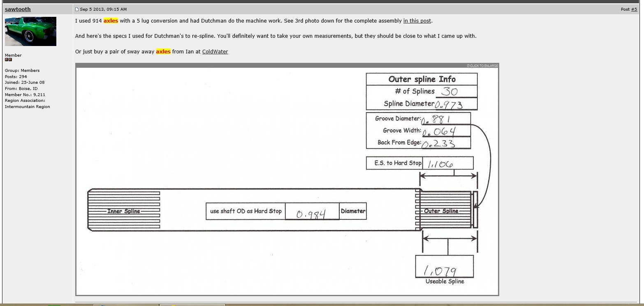This screenshot has width=644, height=306.
Task: Click the member rank pips under Member
Action: [x=8, y=60]
